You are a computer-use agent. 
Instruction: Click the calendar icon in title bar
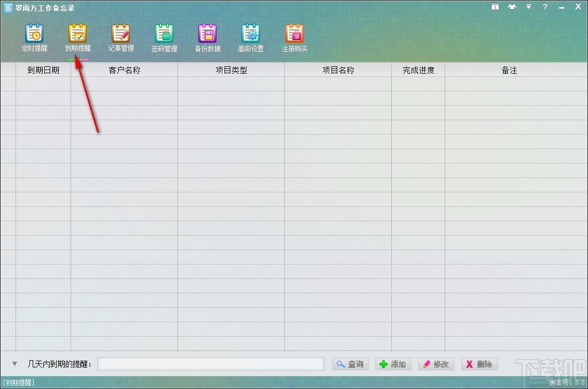coord(496,7)
